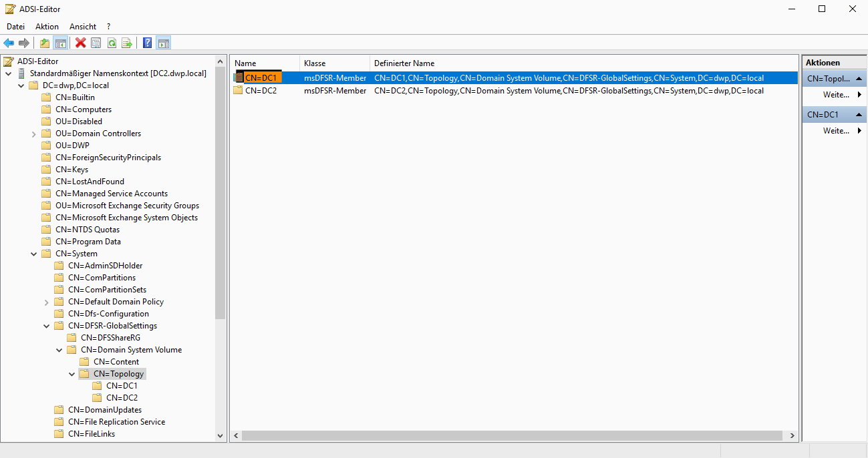The height and width of the screenshot is (458, 868).
Task: Open Properties via toolbar icon
Action: pos(96,43)
